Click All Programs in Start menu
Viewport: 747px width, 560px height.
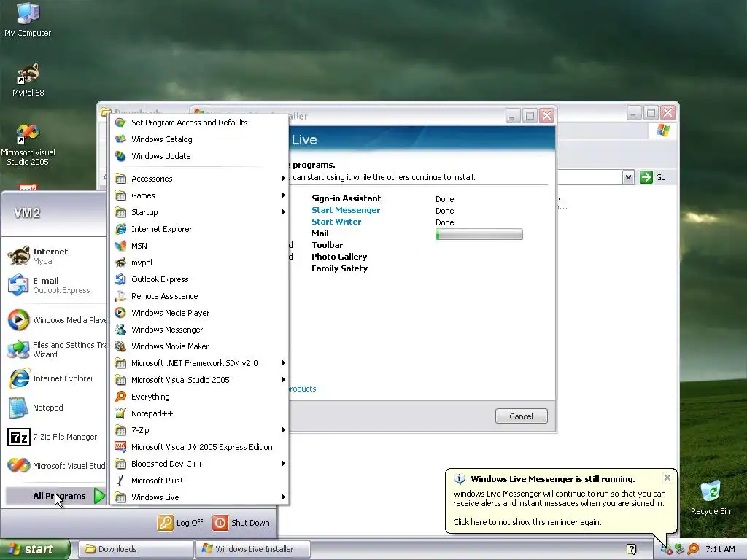55,496
